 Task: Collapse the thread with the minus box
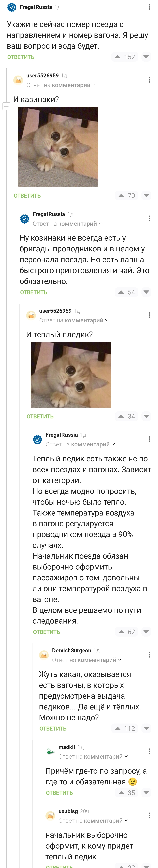pos(6,106)
